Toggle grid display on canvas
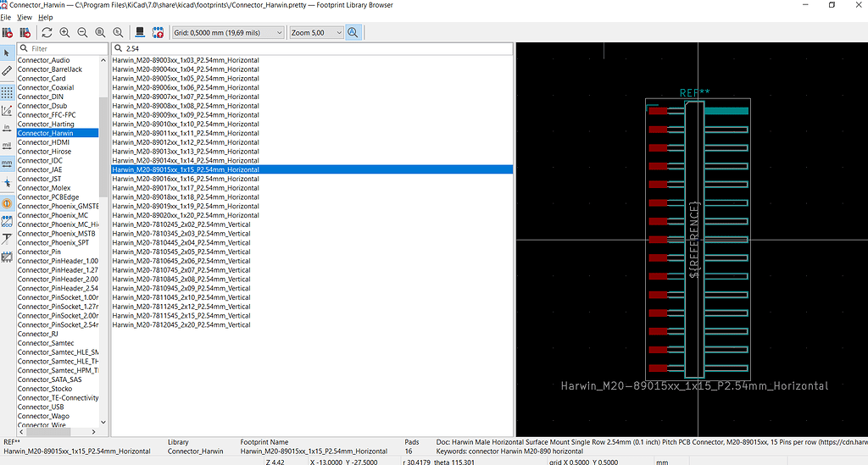 click(7, 91)
